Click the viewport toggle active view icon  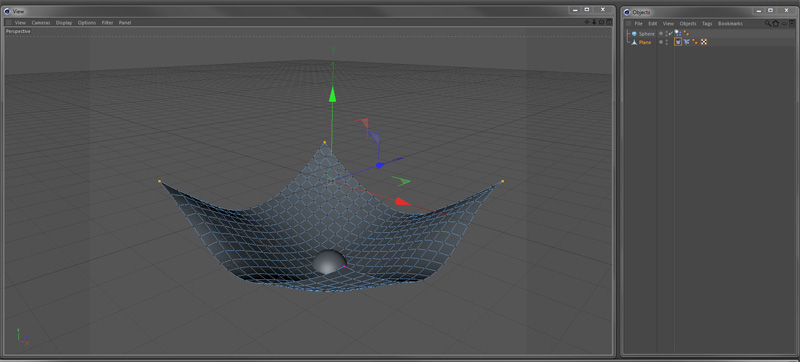[x=609, y=22]
